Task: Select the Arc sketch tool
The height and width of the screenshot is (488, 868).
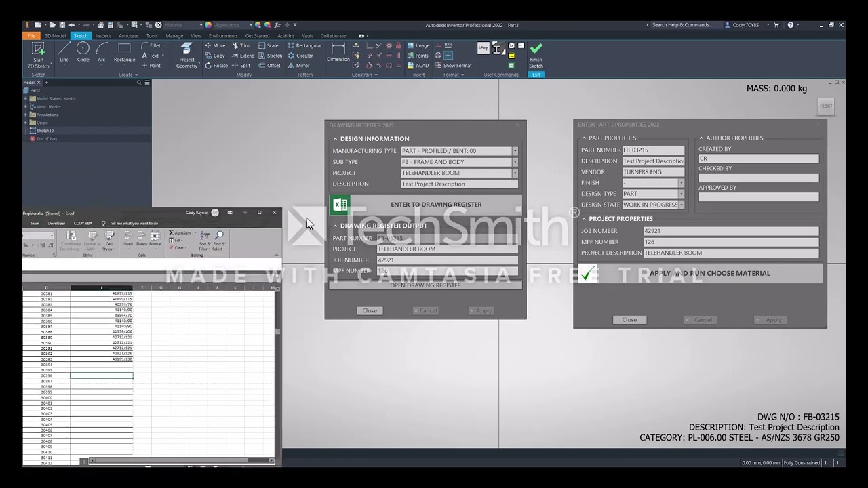Action: [x=102, y=52]
